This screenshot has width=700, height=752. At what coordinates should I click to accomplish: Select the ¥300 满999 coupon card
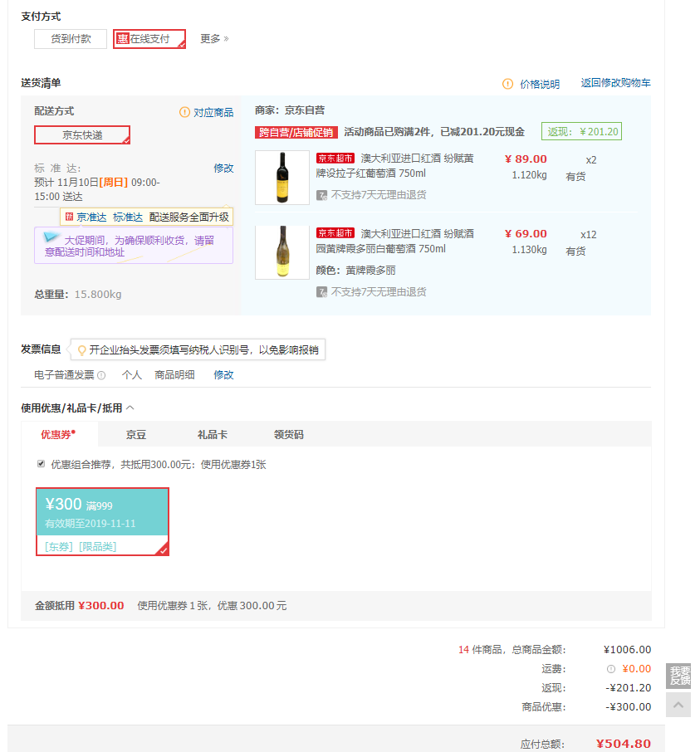pyautogui.click(x=102, y=522)
